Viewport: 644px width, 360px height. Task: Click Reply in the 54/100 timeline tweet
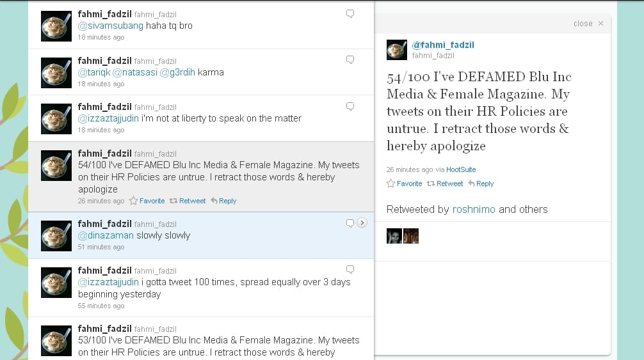(224, 201)
